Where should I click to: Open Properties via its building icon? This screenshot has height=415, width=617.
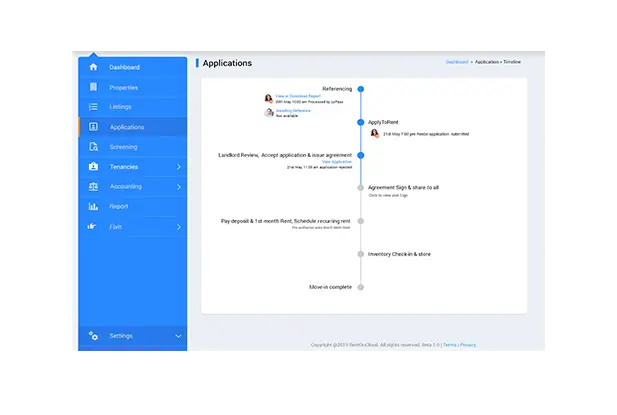93,87
